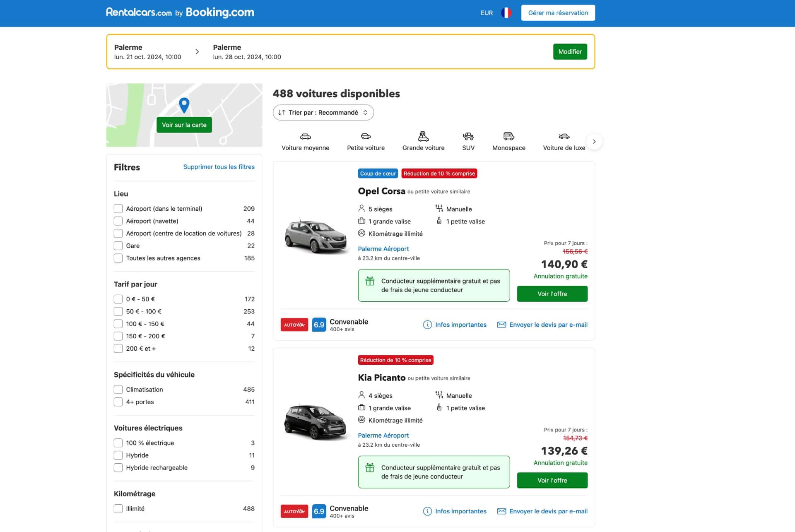
Task: Click the Palerme pickup date lun. 21 oct. 2024
Action: (x=147, y=57)
